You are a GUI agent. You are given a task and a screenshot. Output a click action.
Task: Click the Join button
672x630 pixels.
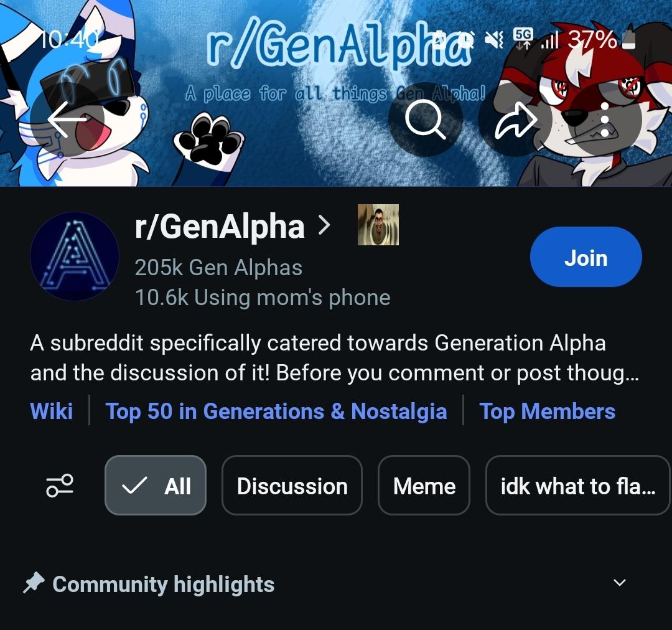click(586, 257)
